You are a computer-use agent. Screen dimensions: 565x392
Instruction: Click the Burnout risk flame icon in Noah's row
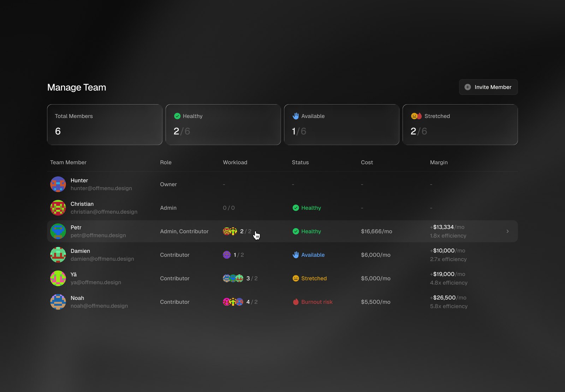[296, 302]
